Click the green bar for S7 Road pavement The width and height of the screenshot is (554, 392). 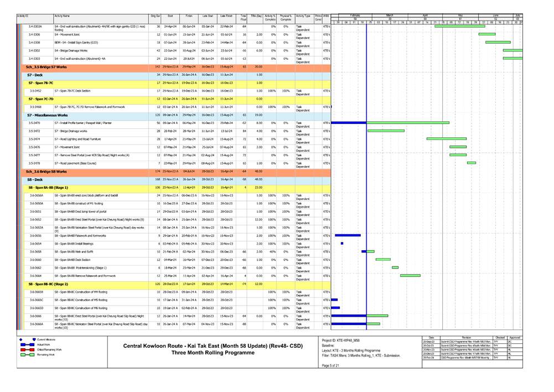pyautogui.click(x=472, y=163)
